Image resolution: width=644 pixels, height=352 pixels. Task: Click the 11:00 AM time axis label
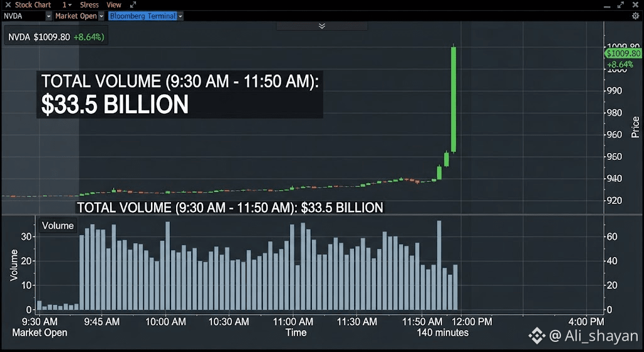tap(293, 322)
